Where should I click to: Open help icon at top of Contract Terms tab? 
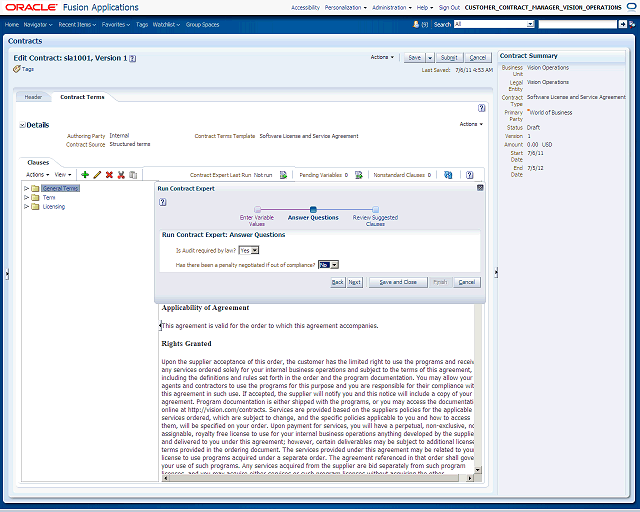(482, 108)
